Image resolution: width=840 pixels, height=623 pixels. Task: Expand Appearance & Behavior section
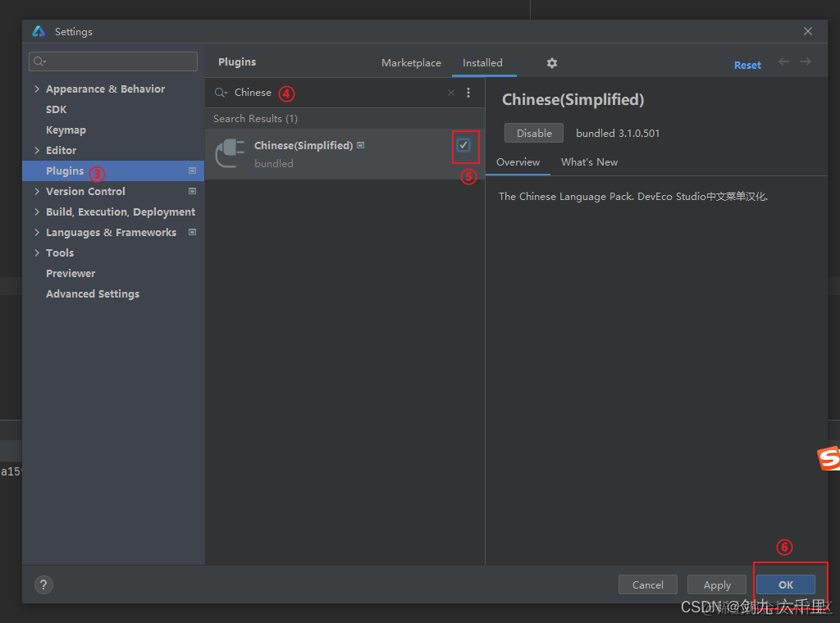[x=37, y=89]
